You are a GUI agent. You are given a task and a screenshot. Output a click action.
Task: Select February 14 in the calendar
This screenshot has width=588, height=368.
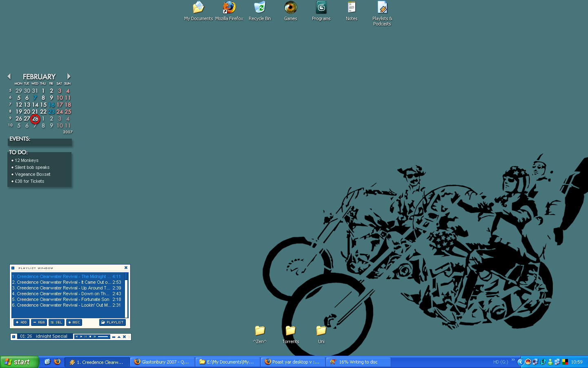(35, 105)
